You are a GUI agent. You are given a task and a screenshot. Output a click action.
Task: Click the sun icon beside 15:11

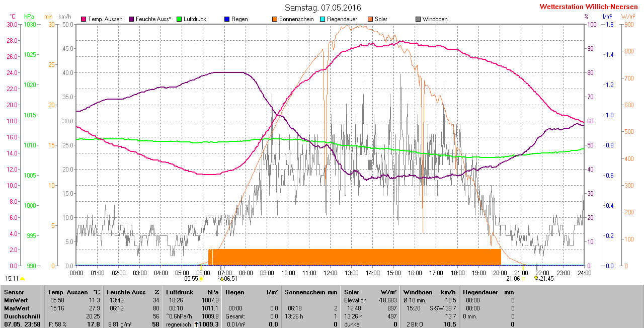pyautogui.click(x=22, y=279)
